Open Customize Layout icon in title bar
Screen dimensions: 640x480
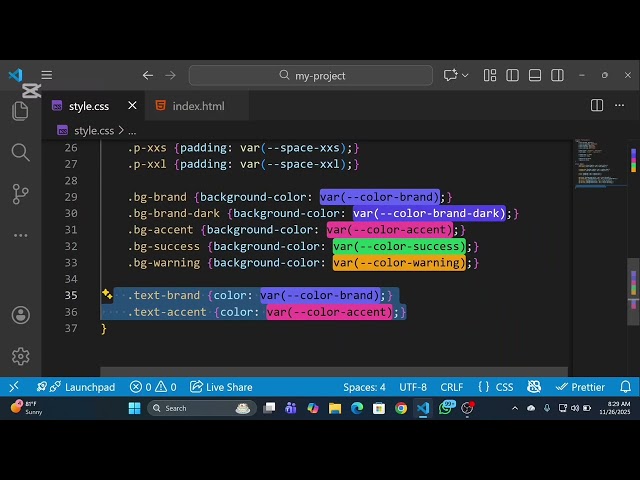coord(490,76)
